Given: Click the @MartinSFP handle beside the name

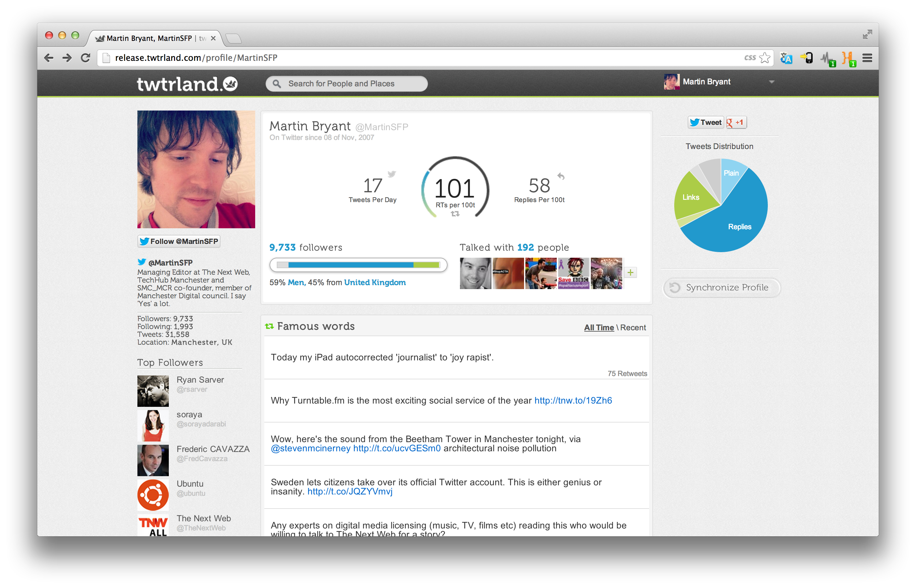Looking at the screenshot, I should [381, 127].
